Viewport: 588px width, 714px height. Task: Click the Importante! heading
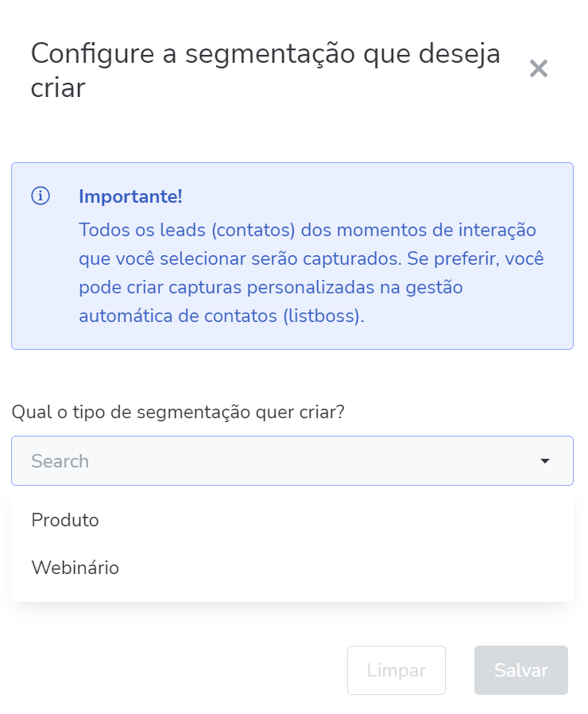point(130,196)
